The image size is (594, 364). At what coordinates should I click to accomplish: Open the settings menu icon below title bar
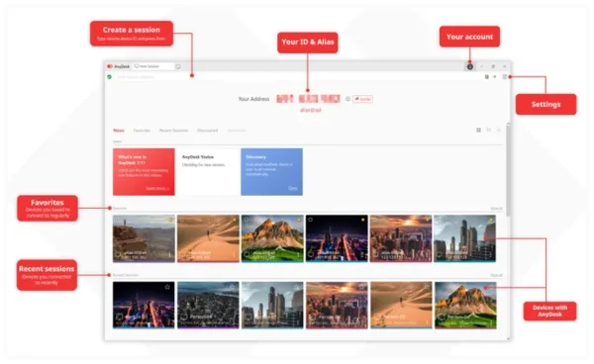click(x=505, y=77)
